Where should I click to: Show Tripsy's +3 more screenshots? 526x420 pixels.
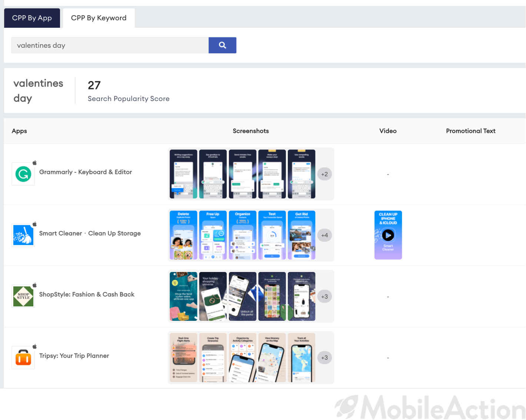coord(324,357)
